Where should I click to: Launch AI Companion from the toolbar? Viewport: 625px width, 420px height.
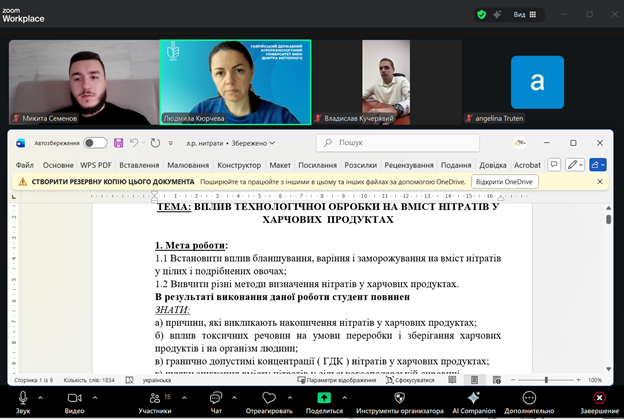pos(473,398)
